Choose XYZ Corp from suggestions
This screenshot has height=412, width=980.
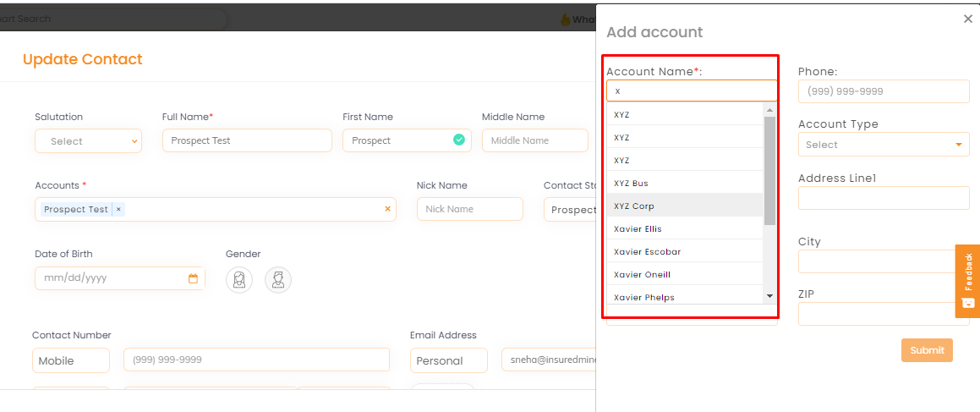point(685,206)
